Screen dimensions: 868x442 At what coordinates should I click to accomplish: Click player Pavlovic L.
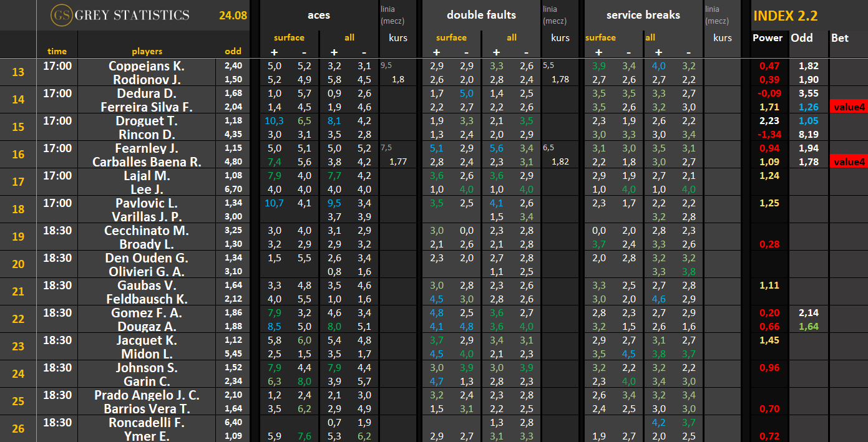coord(147,203)
